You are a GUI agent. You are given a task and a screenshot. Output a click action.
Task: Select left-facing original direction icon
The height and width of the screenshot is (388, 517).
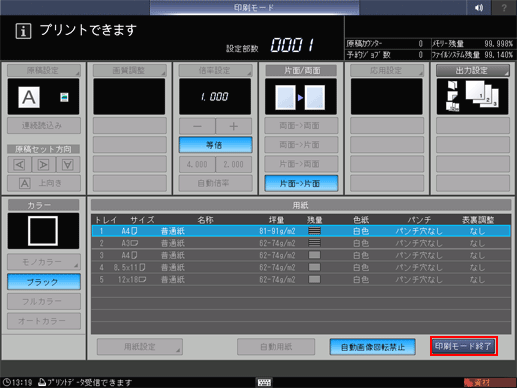pyautogui.click(x=19, y=165)
